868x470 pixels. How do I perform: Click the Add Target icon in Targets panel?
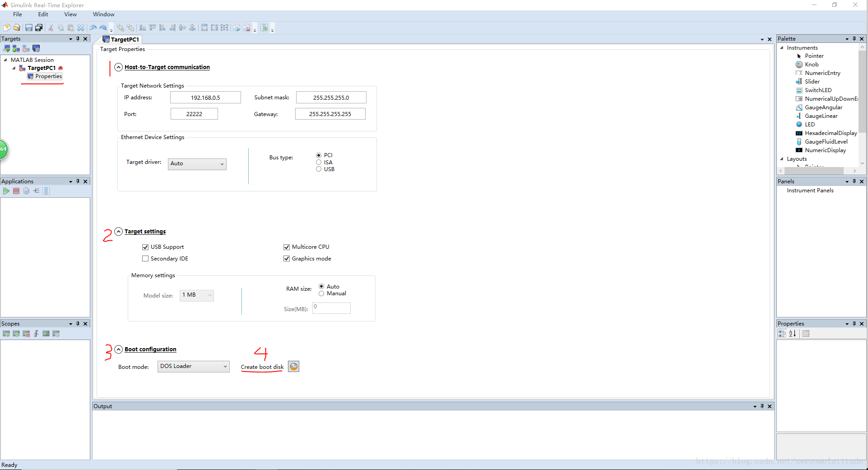(7, 48)
